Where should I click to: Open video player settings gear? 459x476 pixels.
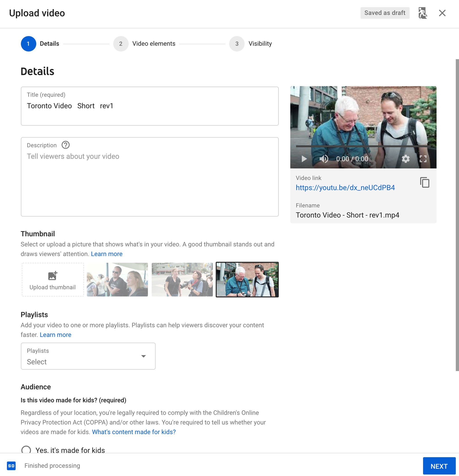pyautogui.click(x=406, y=159)
